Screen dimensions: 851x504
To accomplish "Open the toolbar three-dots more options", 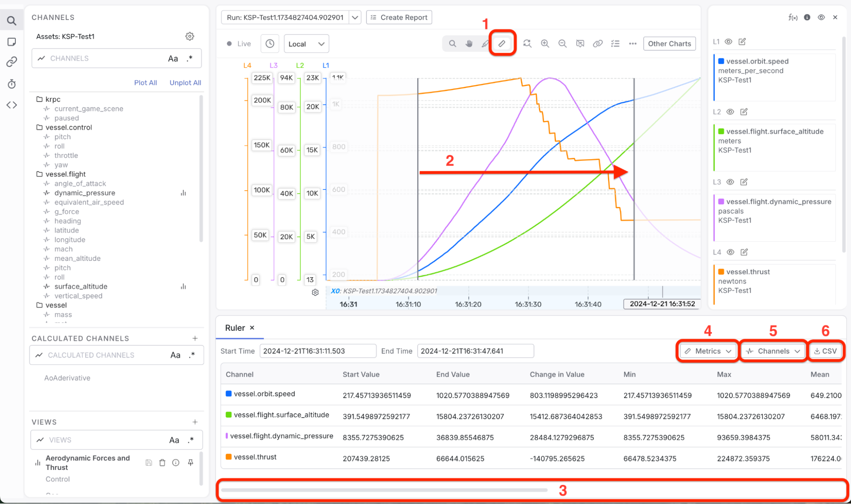I will 633,43.
